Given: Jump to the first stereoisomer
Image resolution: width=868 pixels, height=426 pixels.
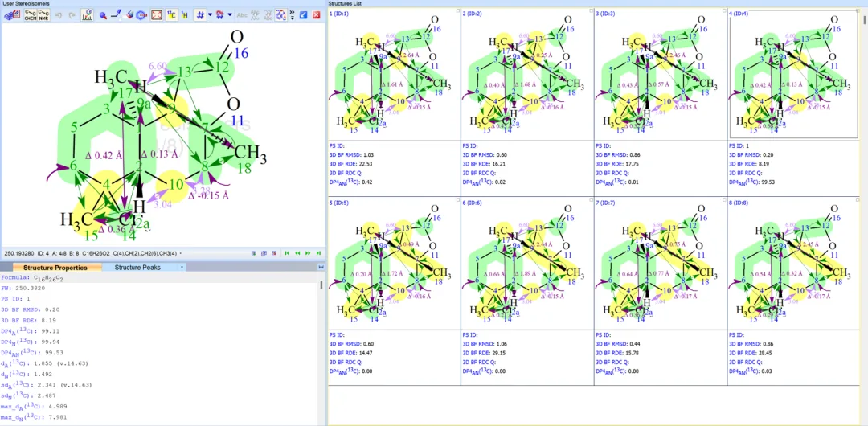Looking at the screenshot, I should pyautogui.click(x=287, y=253).
